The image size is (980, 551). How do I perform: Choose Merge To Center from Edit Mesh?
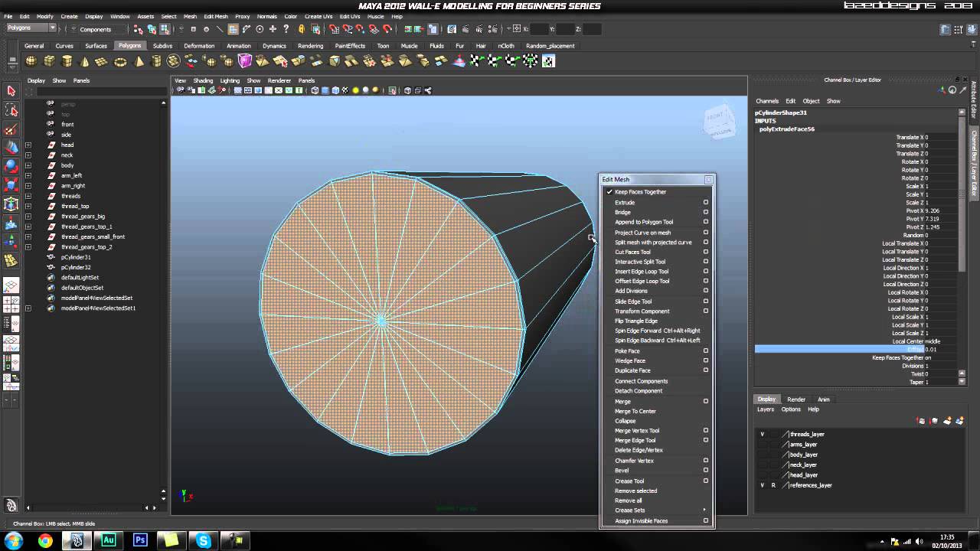(x=635, y=411)
